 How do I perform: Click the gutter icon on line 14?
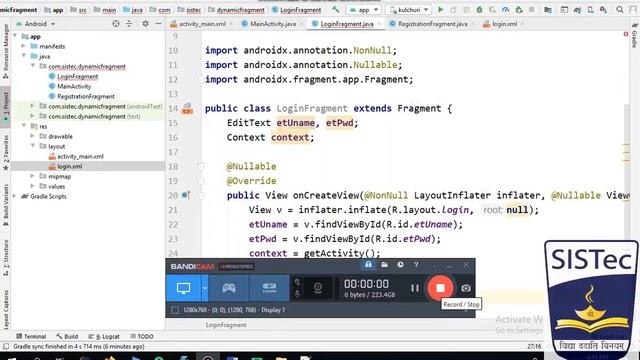(187, 109)
